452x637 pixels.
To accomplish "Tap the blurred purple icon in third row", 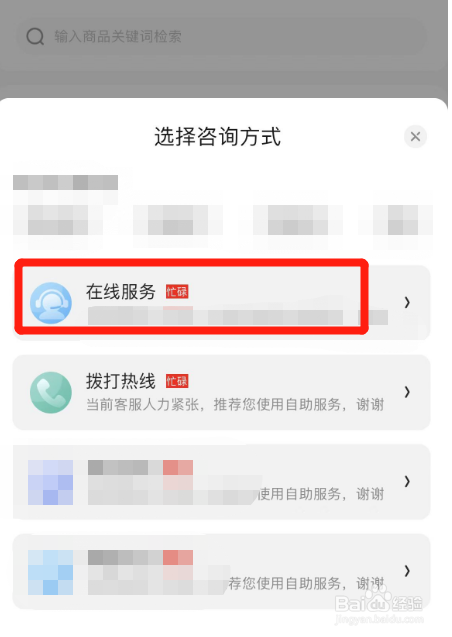I will [x=50, y=482].
